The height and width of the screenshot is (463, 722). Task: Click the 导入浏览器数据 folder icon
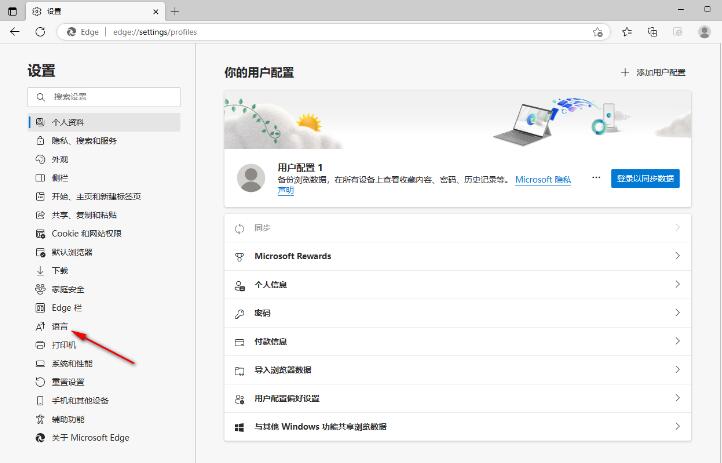pos(239,371)
